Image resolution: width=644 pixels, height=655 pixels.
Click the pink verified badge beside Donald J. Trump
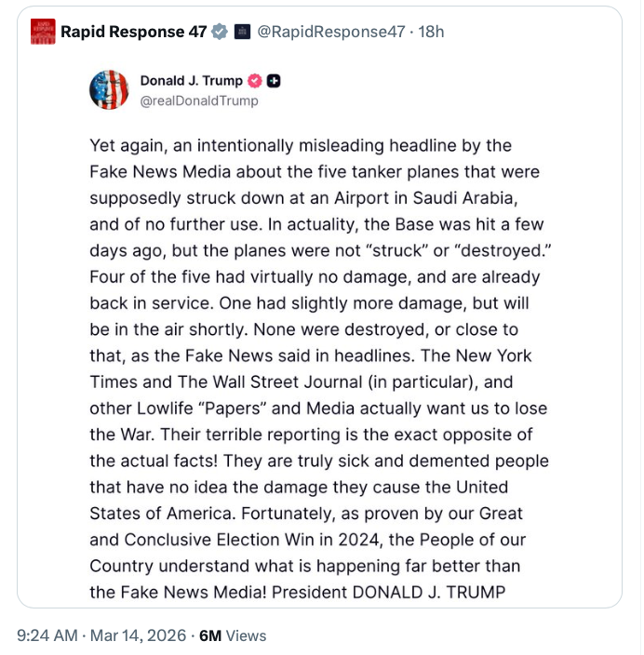click(254, 81)
